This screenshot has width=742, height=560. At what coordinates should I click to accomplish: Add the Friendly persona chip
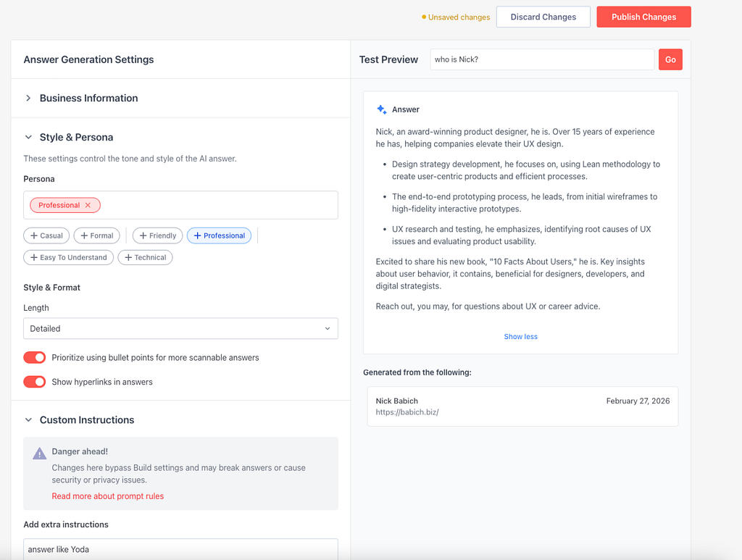tap(157, 235)
